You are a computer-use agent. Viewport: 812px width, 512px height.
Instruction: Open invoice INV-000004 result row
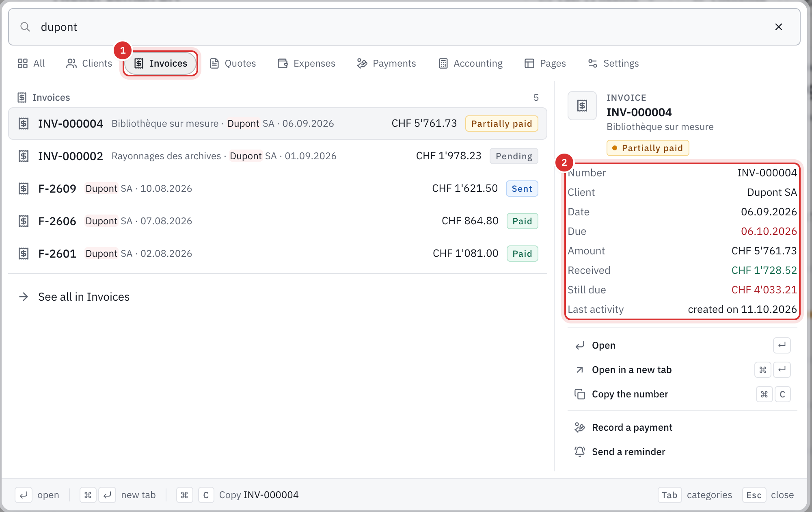tap(278, 124)
